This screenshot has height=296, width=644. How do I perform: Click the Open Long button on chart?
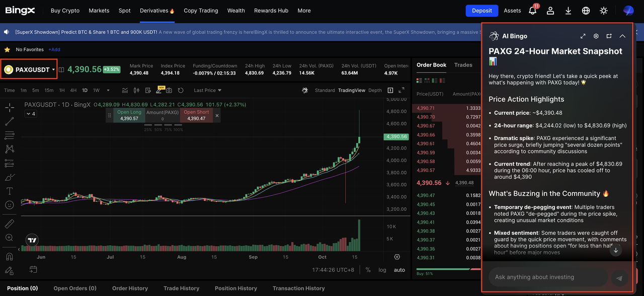point(129,115)
